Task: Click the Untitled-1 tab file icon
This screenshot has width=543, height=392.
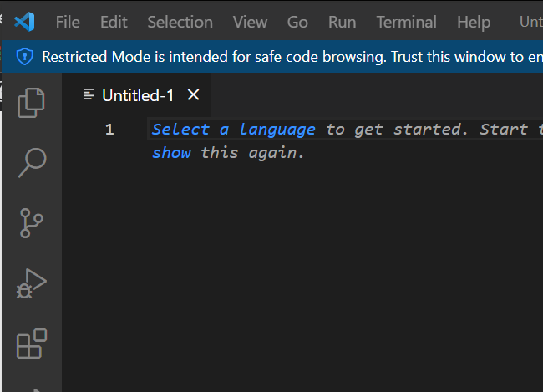Action: (89, 94)
